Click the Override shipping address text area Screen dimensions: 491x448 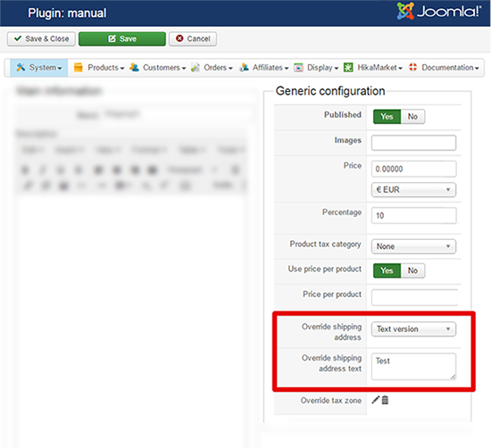point(413,367)
